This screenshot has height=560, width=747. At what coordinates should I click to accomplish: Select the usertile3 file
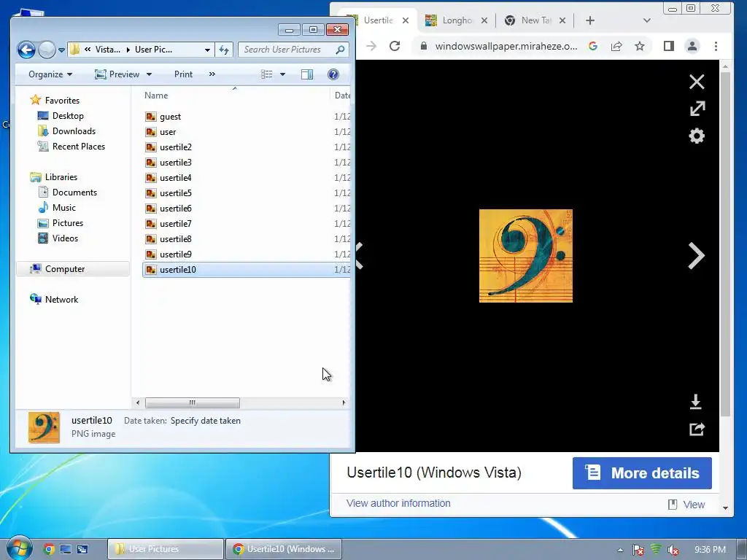(x=176, y=163)
